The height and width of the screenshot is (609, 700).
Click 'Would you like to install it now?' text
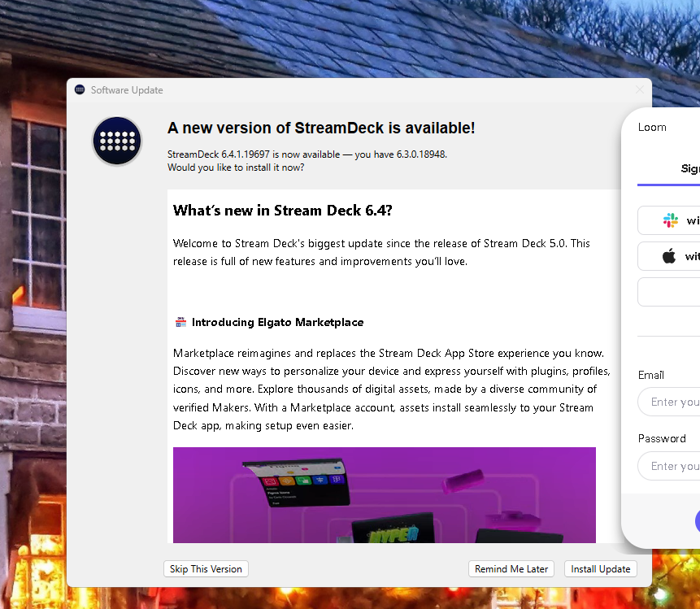point(236,167)
